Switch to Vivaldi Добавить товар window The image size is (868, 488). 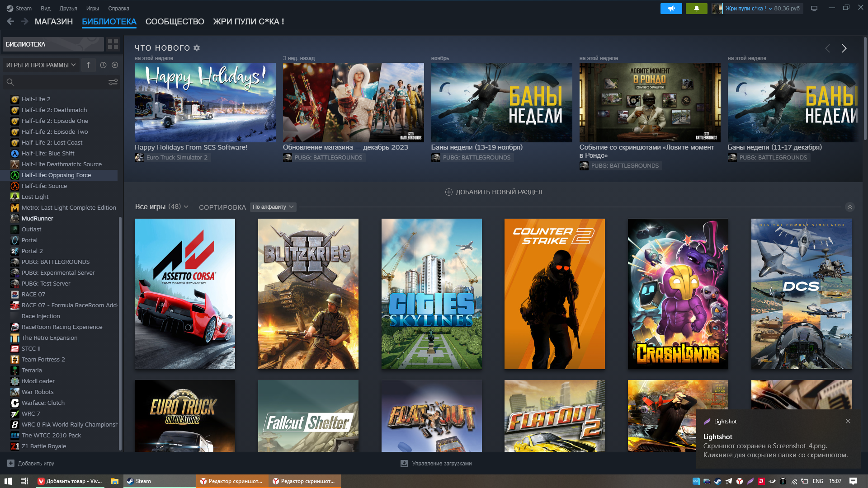(70, 481)
